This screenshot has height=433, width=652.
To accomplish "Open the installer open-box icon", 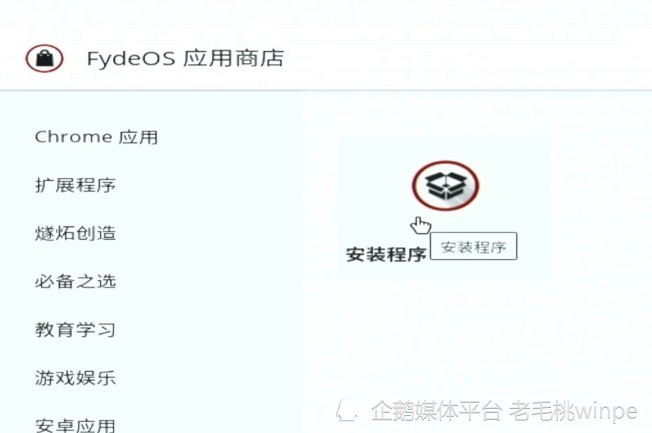I will tap(445, 186).
